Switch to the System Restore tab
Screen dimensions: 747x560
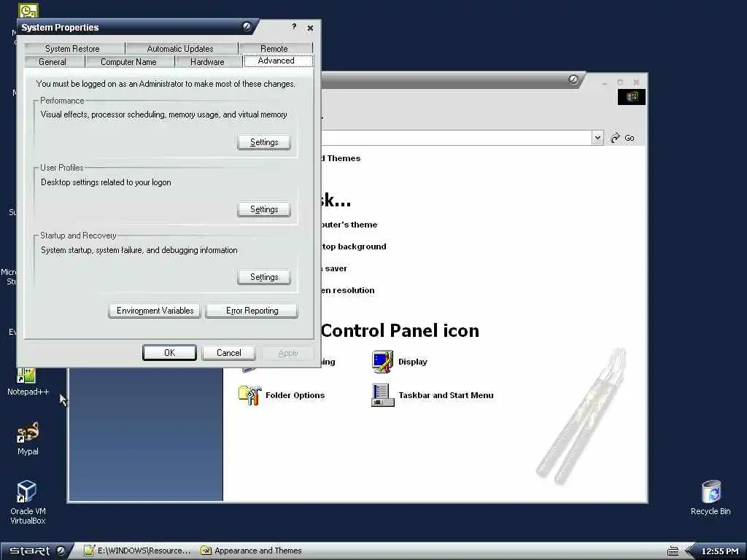pyautogui.click(x=72, y=49)
